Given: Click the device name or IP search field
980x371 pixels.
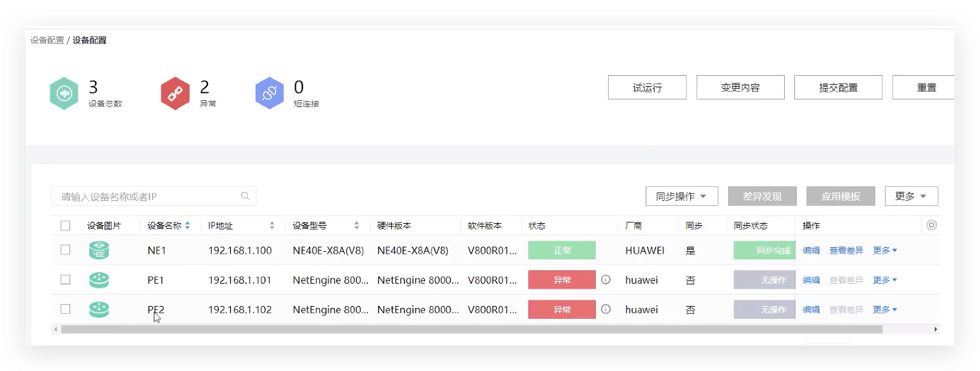Looking at the screenshot, I should click(154, 196).
